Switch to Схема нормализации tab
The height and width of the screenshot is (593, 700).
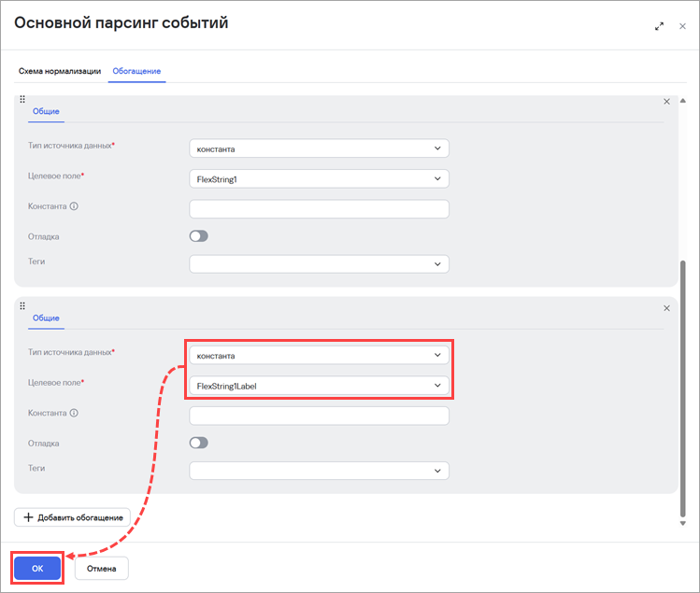pos(60,71)
